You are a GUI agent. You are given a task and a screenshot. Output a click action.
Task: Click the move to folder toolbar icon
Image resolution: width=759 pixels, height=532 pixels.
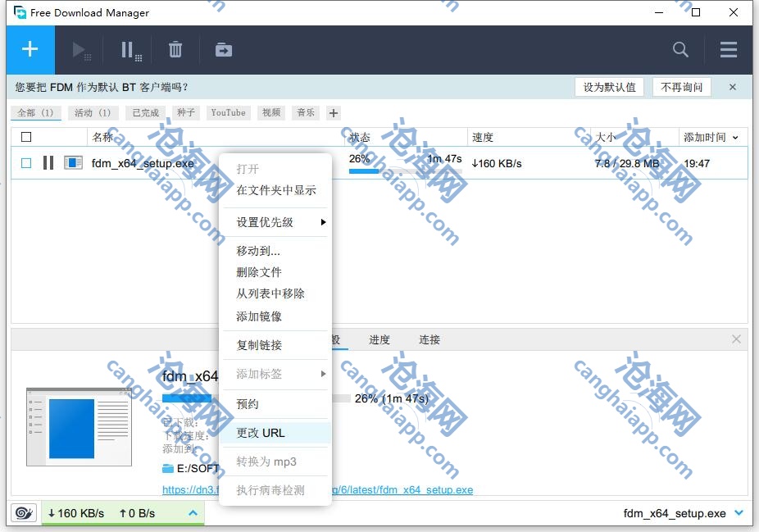tap(223, 50)
